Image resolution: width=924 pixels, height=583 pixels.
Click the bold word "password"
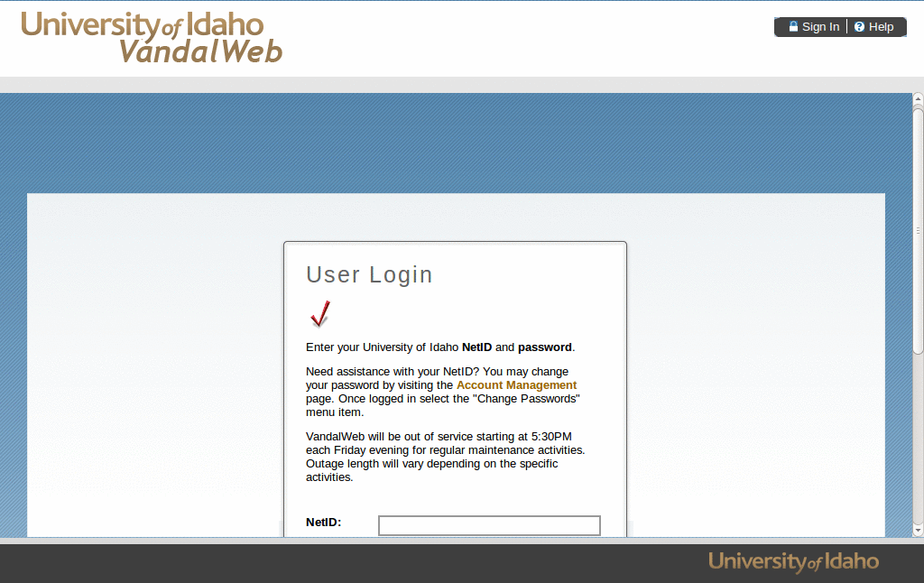(544, 347)
